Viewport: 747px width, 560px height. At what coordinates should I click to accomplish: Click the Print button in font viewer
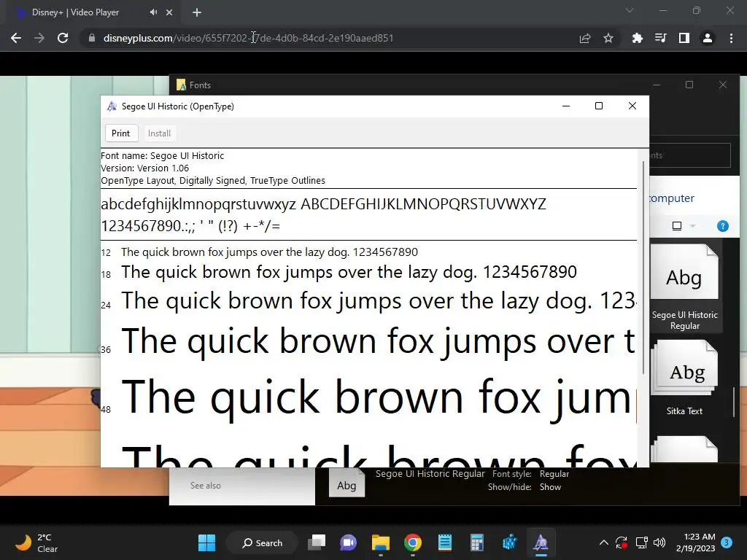121,133
